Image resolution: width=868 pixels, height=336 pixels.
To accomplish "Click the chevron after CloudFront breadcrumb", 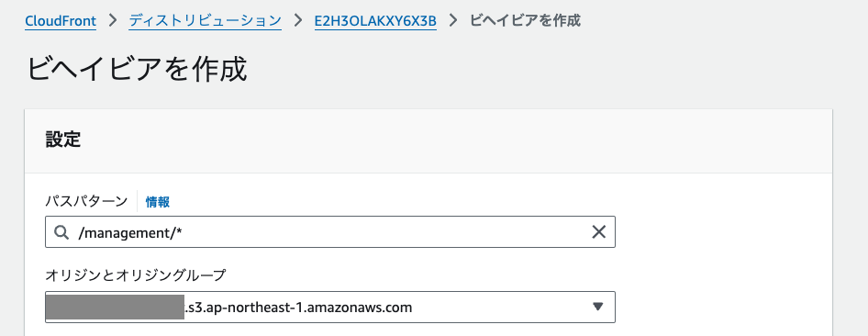I will click(x=113, y=21).
